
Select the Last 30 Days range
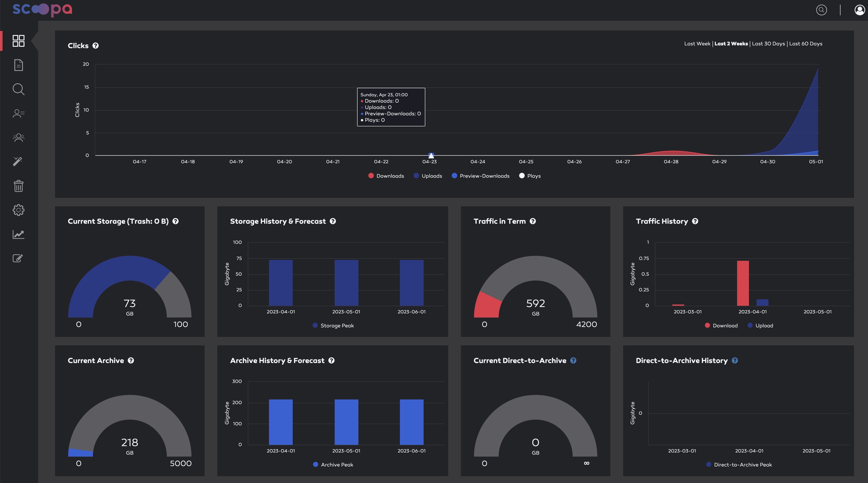pyautogui.click(x=769, y=44)
